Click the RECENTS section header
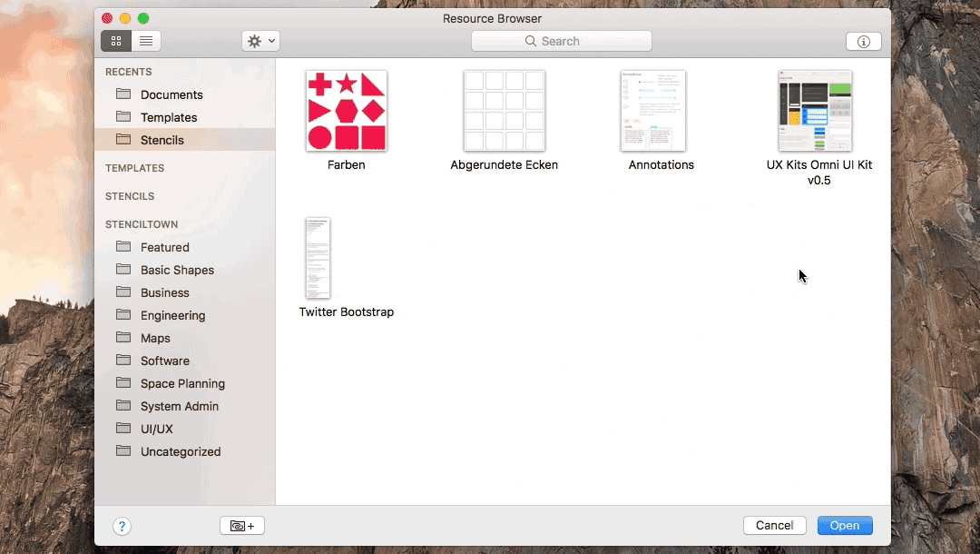The image size is (980, 554). click(x=129, y=72)
